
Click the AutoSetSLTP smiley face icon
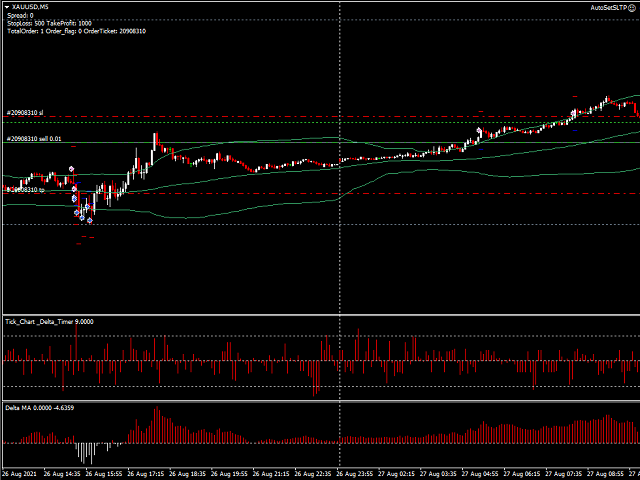633,7
